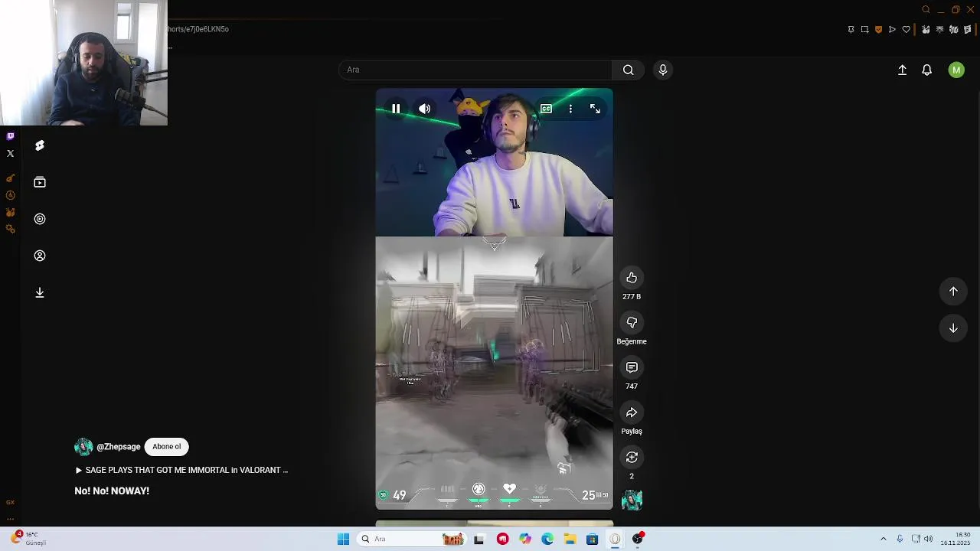
Task: Open the player (play triangle) toolbar icon
Action: click(892, 29)
